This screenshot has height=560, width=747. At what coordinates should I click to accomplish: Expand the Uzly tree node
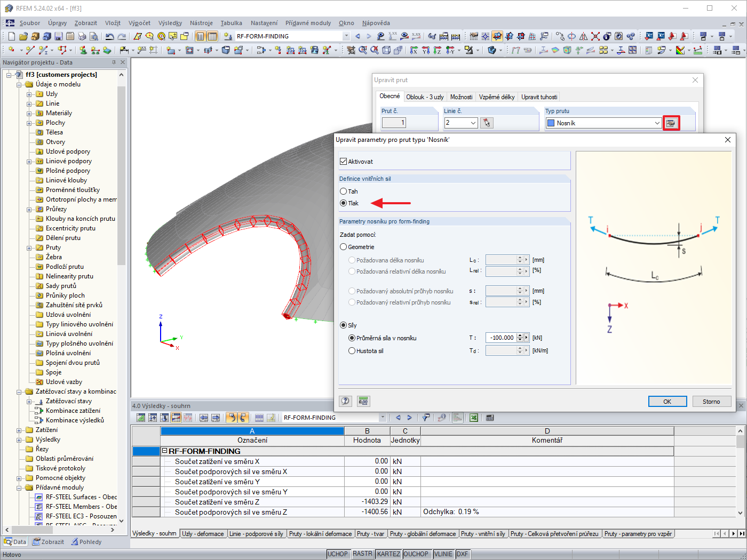point(29,94)
